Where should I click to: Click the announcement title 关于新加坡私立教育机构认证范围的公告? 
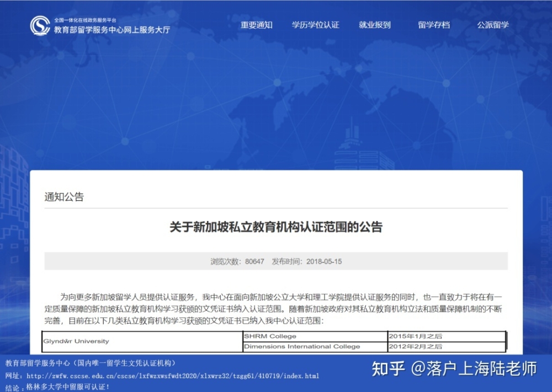[276, 227]
